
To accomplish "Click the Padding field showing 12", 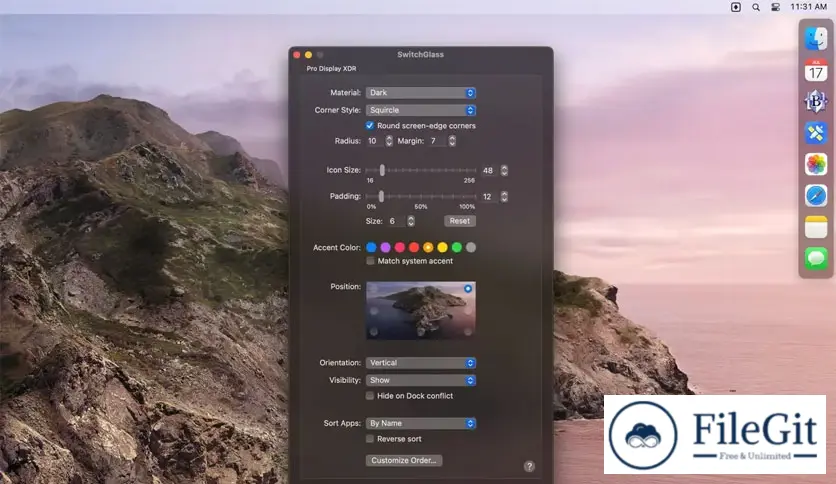I will (489, 197).
